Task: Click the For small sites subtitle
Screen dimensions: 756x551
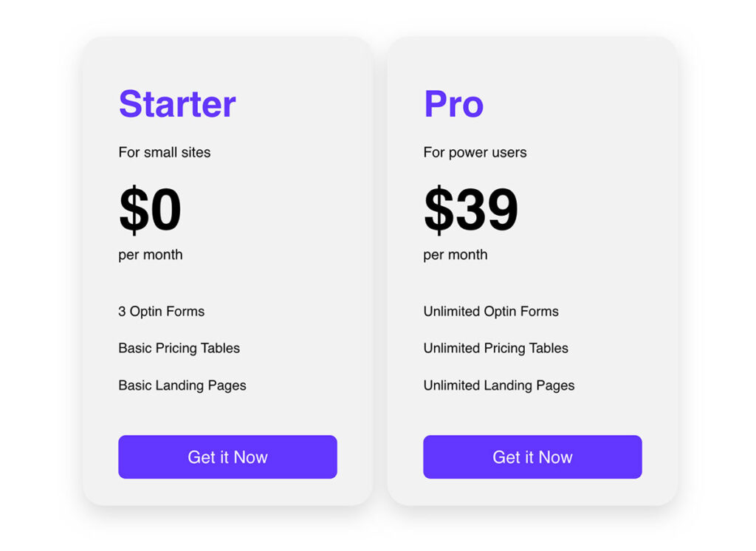Action: pos(165,152)
